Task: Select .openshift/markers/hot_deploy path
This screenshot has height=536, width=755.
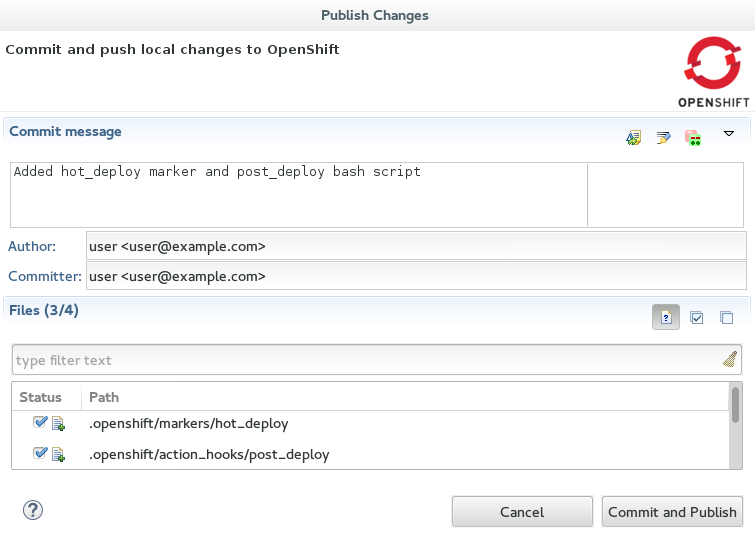Action: (189, 423)
